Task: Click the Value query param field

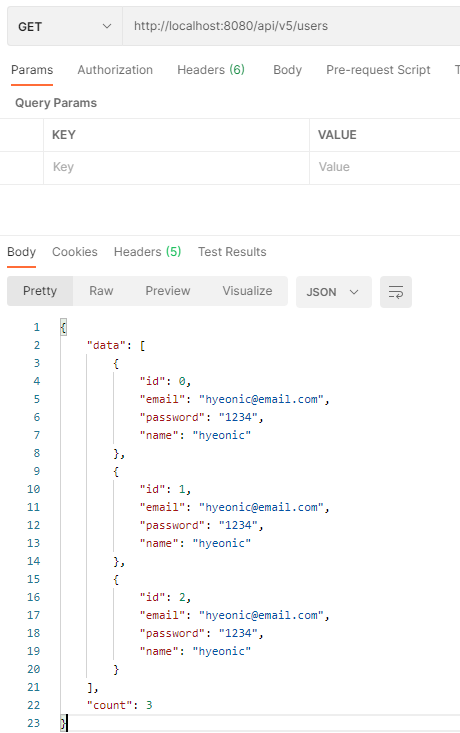Action: point(385,167)
